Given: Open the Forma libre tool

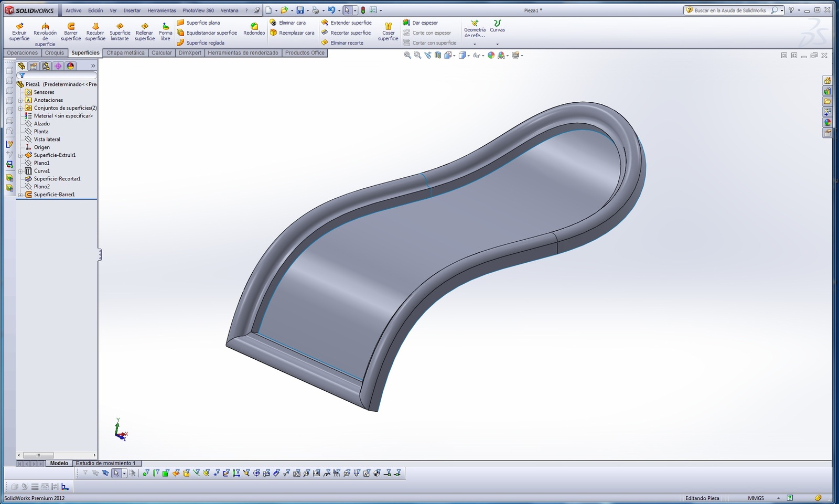Looking at the screenshot, I should pyautogui.click(x=166, y=31).
